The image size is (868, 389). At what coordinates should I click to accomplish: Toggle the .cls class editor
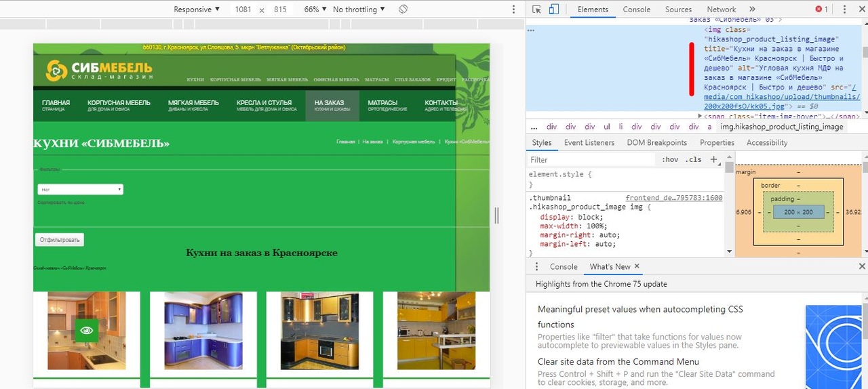click(x=694, y=160)
